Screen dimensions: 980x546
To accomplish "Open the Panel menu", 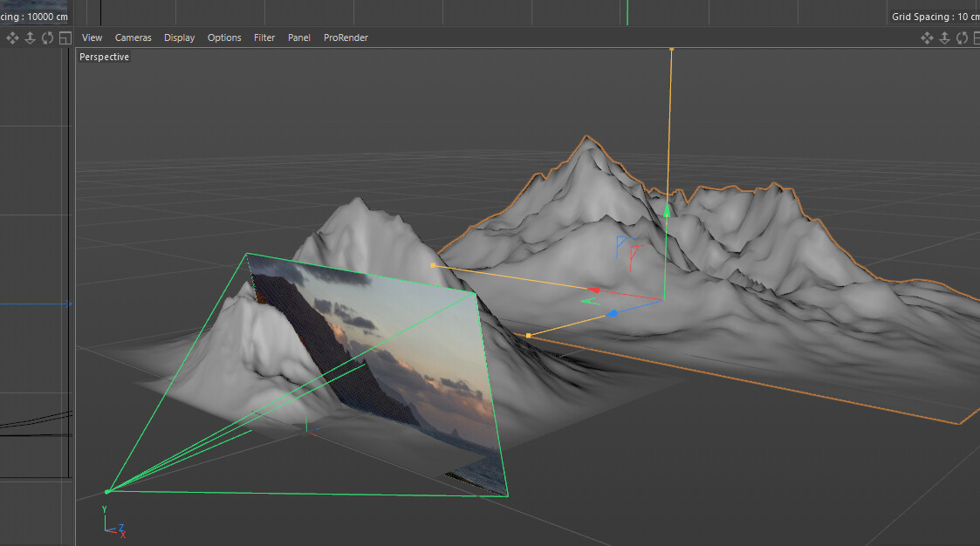I will pos(299,38).
